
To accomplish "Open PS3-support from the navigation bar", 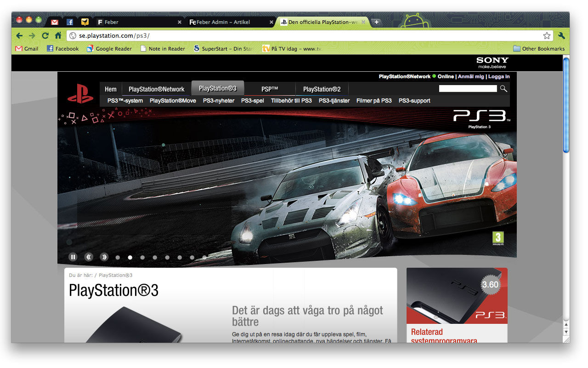I will click(414, 100).
